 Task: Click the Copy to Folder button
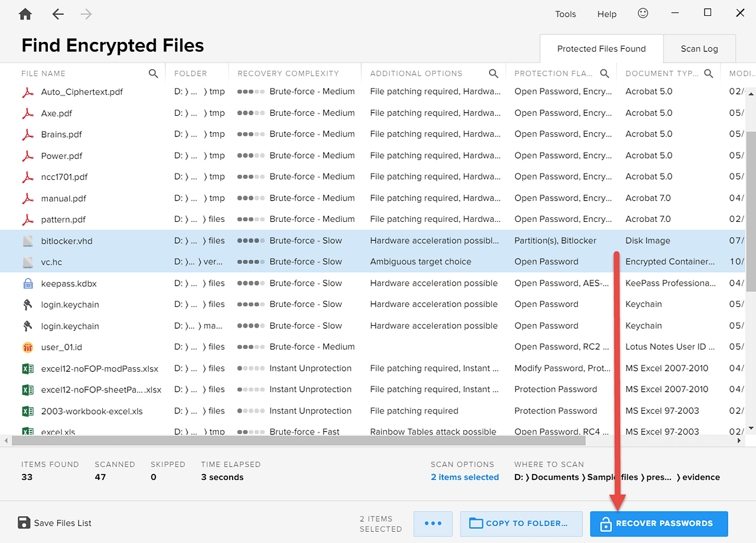(521, 523)
